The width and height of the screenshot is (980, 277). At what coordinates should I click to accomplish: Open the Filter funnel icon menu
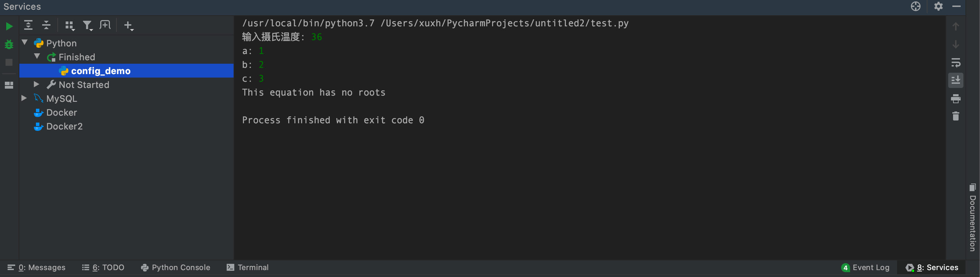pos(88,26)
